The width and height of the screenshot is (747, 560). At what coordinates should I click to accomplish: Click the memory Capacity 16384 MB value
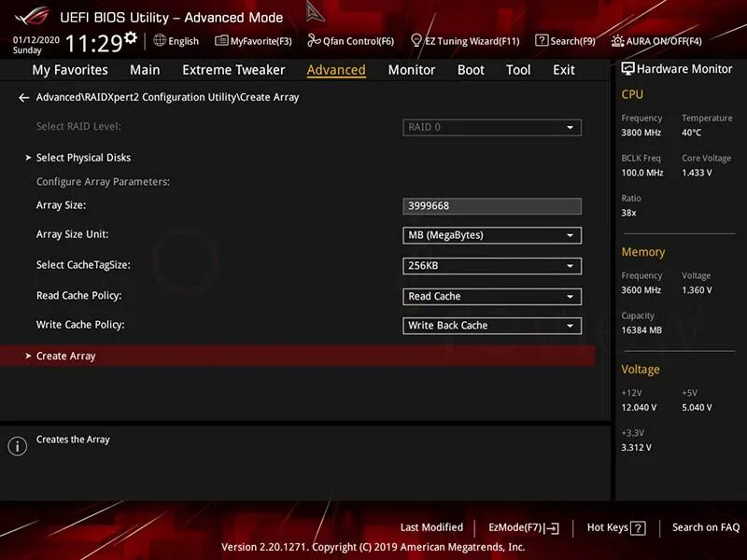pos(641,330)
